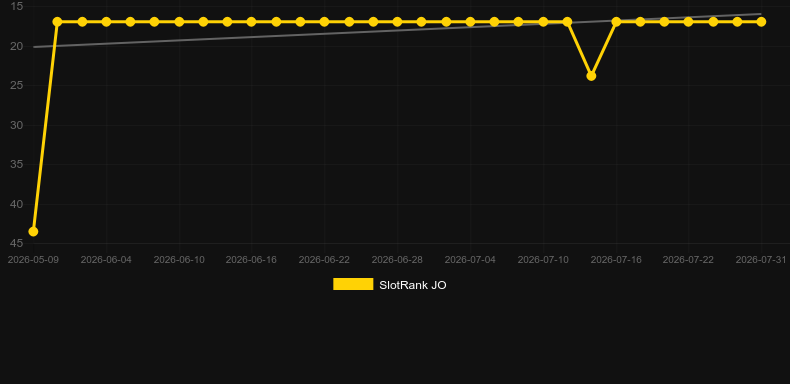This screenshot has height=384, width=790.
Task: Select the data point above 2026-06-22
Action: pos(324,22)
